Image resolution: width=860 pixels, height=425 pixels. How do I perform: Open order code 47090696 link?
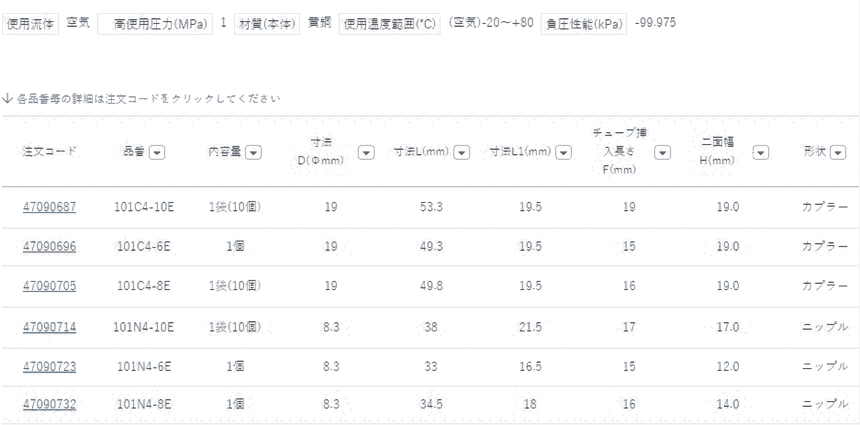point(50,247)
